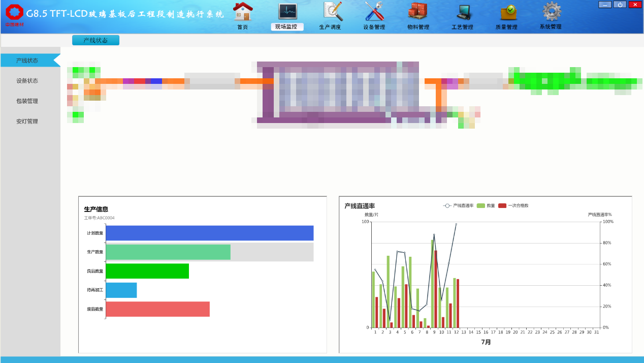Image resolution: width=644 pixels, height=363 pixels.
Task: Click the 20% right axis label
Action: coord(608,307)
